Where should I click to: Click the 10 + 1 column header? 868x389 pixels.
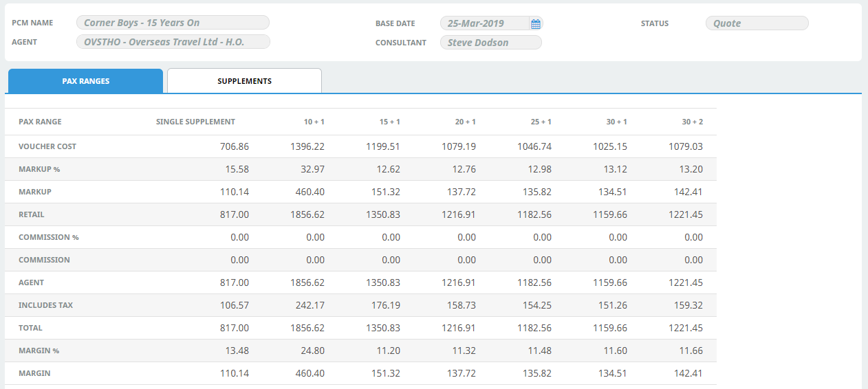[x=314, y=122]
